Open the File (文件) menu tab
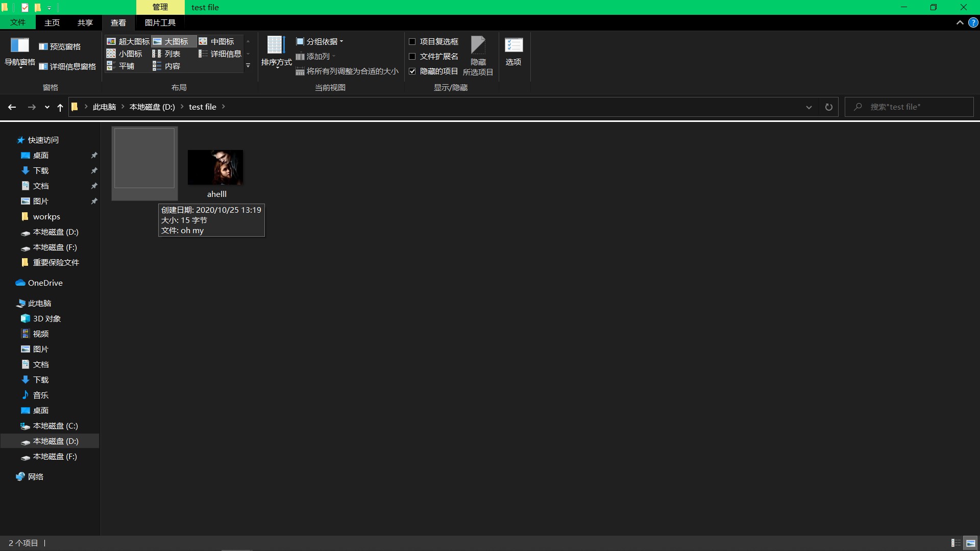Image resolution: width=980 pixels, height=551 pixels. [18, 22]
